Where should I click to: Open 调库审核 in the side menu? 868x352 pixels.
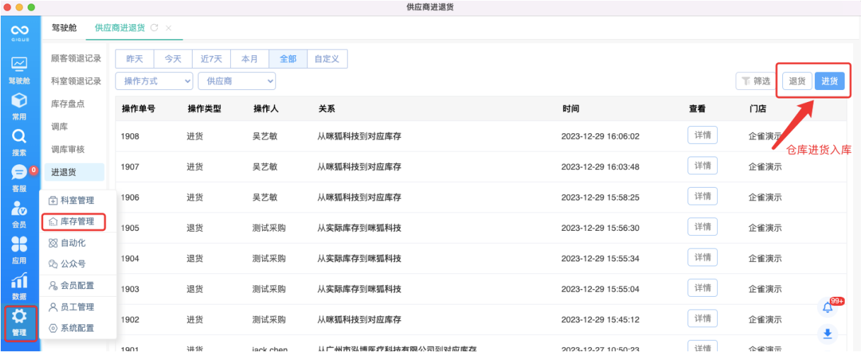(68, 149)
